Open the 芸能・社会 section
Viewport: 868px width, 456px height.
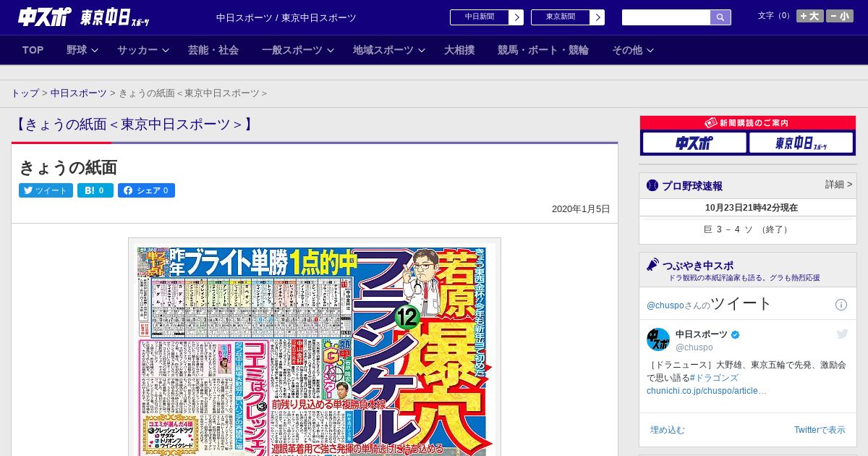(213, 50)
